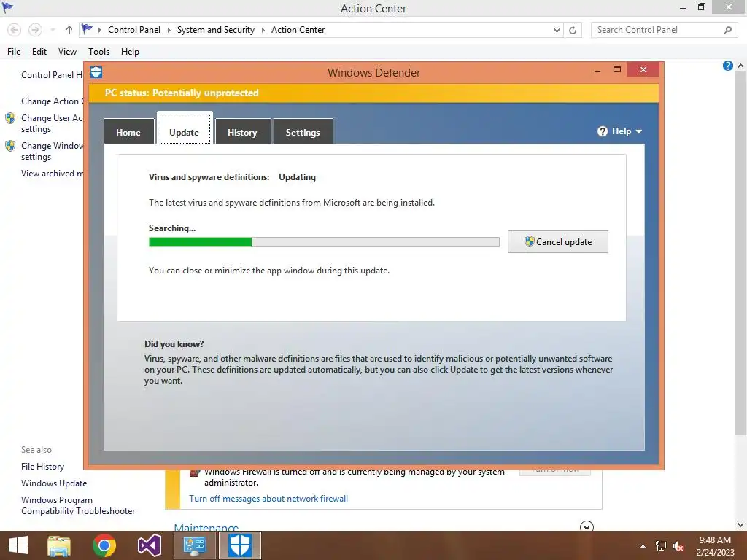Click the Back navigation arrow
This screenshot has width=747, height=560.
coord(15,30)
